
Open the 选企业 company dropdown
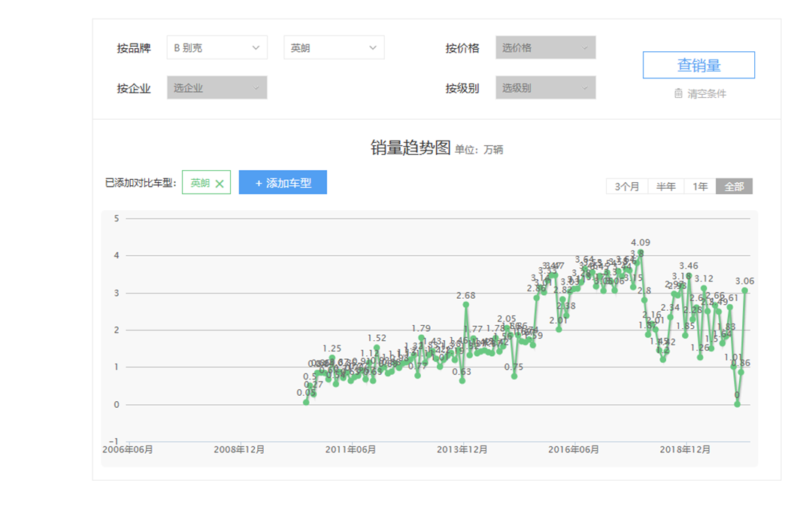coord(217,88)
